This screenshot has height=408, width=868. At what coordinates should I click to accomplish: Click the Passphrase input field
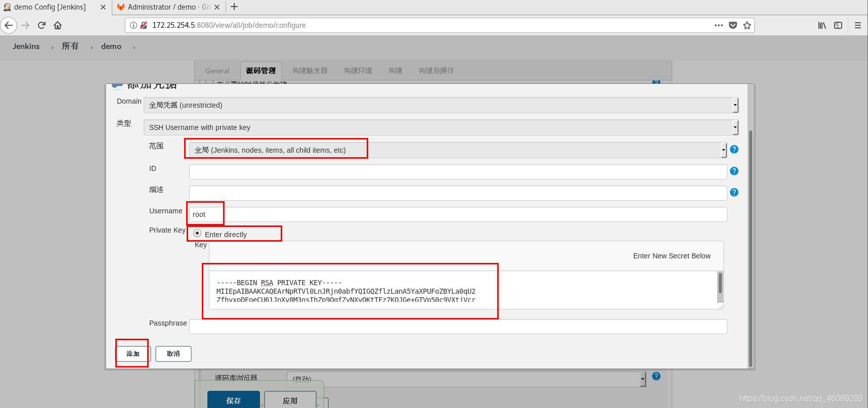pyautogui.click(x=458, y=327)
